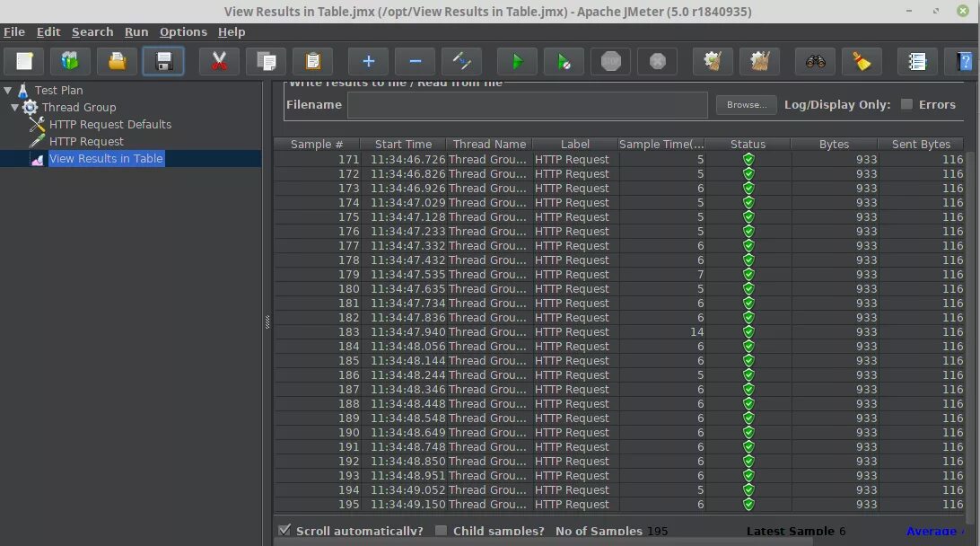Click the Shutdown test icon
The image size is (980, 546).
pos(658,61)
